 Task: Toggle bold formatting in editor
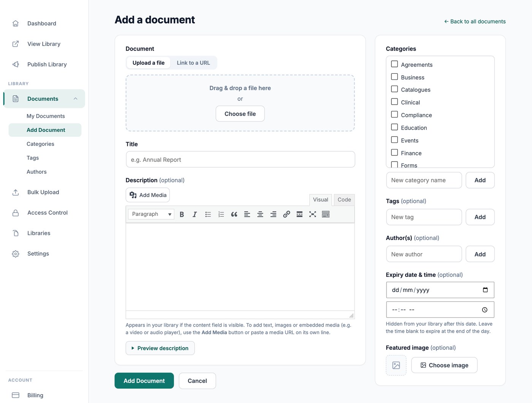(x=182, y=214)
